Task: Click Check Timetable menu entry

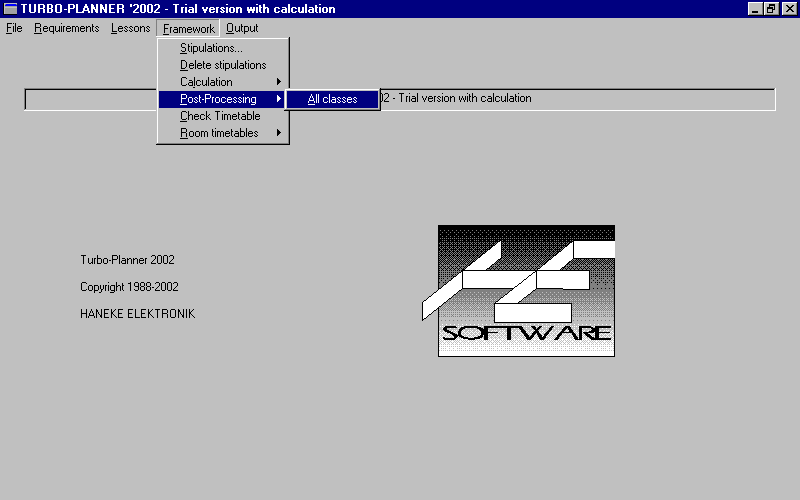Action: point(223,116)
